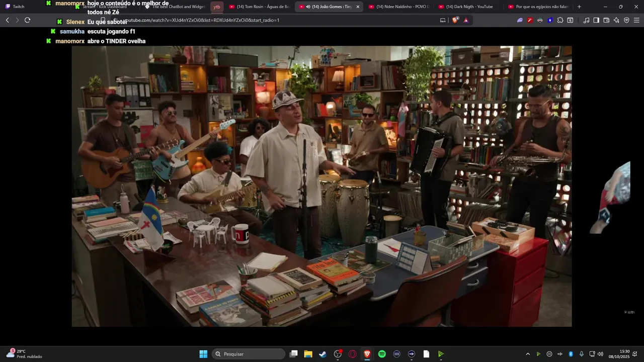The height and width of the screenshot is (362, 644).
Task: Open the Extensions puzzle piece menu
Action: (x=560, y=20)
